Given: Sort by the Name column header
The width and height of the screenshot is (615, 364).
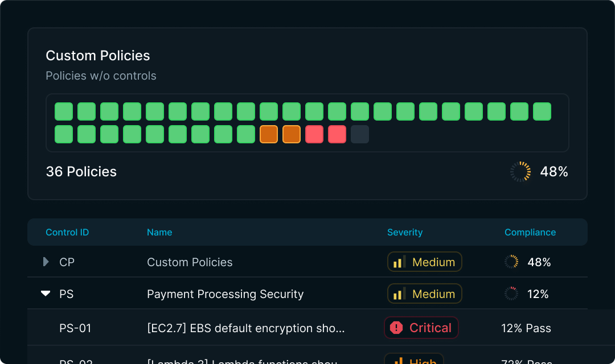Looking at the screenshot, I should 159,233.
